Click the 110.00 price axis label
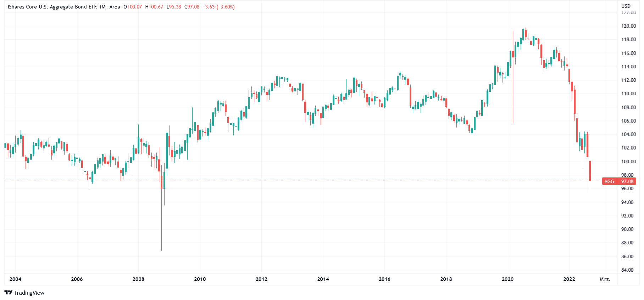 pyautogui.click(x=629, y=94)
